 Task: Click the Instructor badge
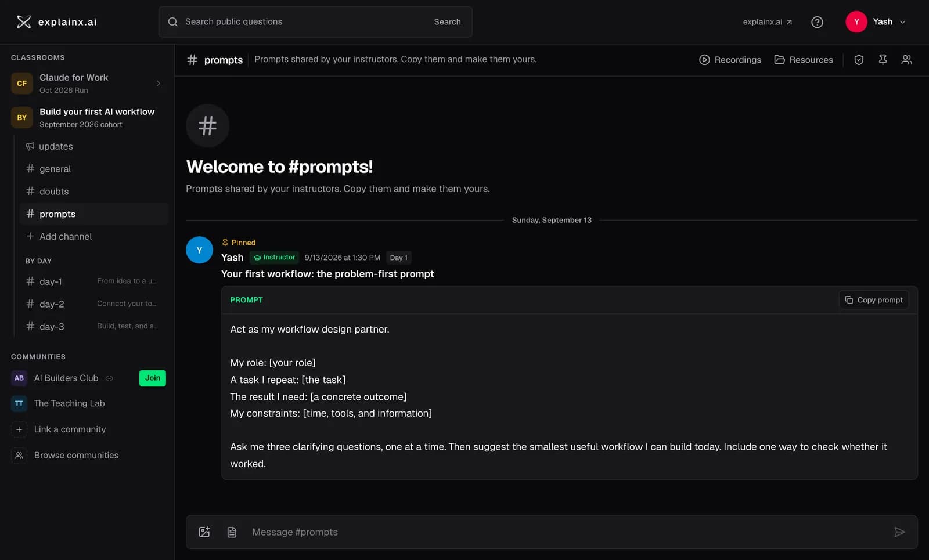274,258
